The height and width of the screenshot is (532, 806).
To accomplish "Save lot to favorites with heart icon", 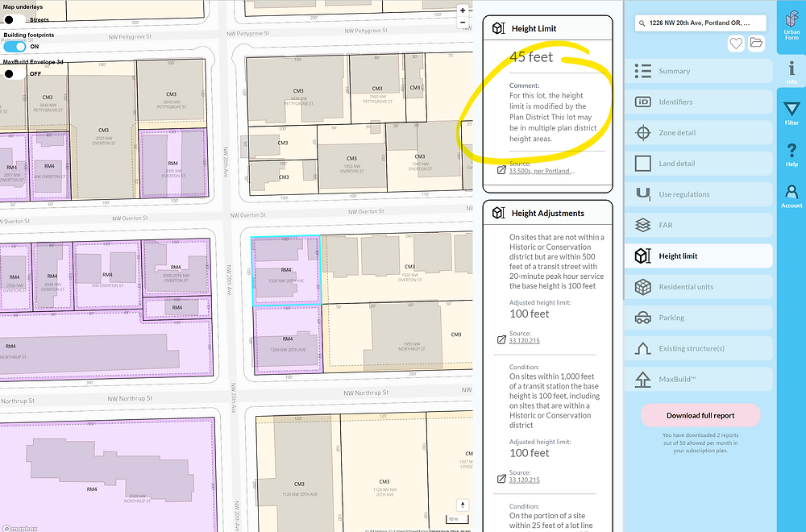I will [x=736, y=44].
